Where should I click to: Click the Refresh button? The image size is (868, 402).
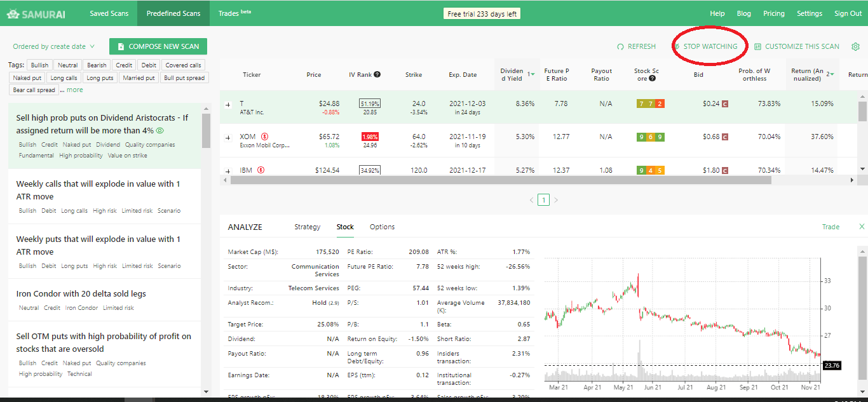(636, 46)
